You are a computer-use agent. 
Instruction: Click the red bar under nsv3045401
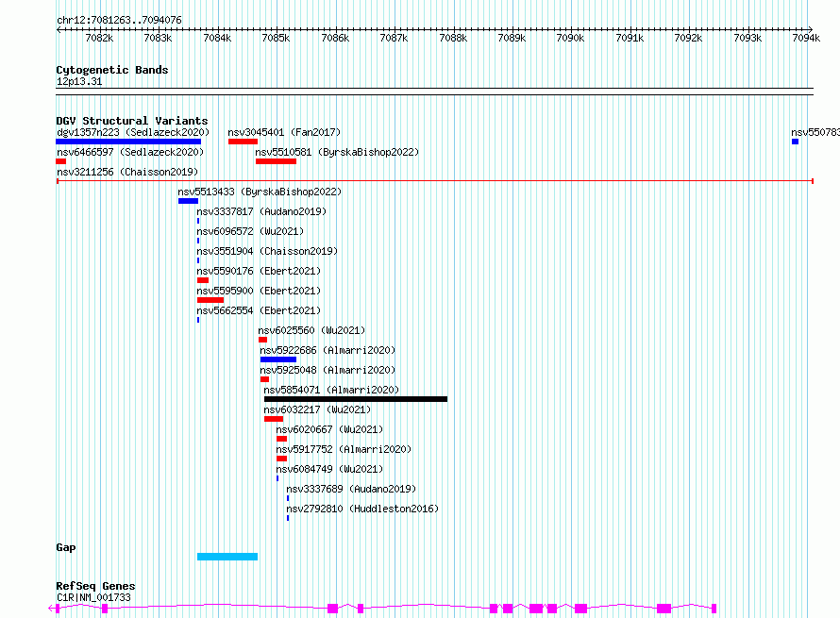243,142
